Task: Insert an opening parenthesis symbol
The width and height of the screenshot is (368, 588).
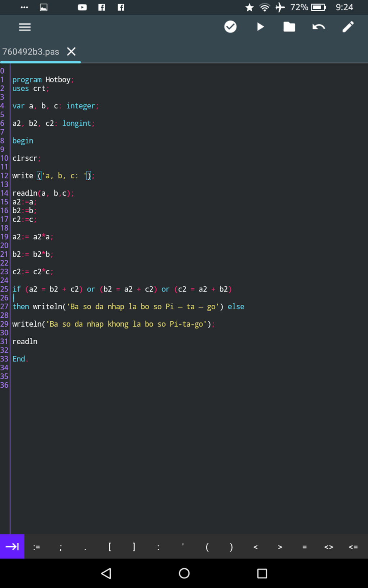Action: click(x=207, y=547)
